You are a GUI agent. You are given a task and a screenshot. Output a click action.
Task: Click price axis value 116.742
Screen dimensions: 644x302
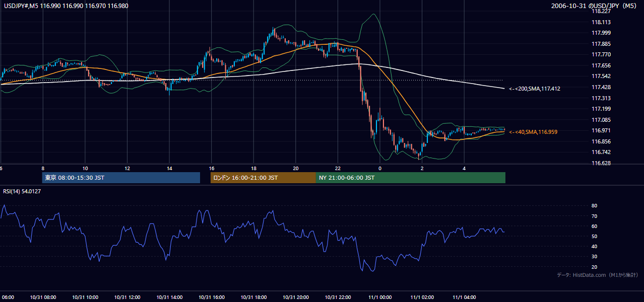coord(601,152)
